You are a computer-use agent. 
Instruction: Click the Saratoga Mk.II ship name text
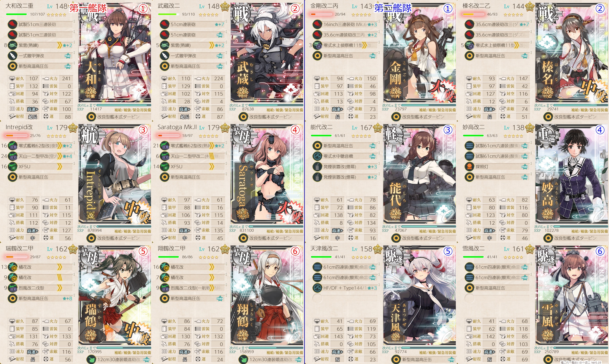177,127
